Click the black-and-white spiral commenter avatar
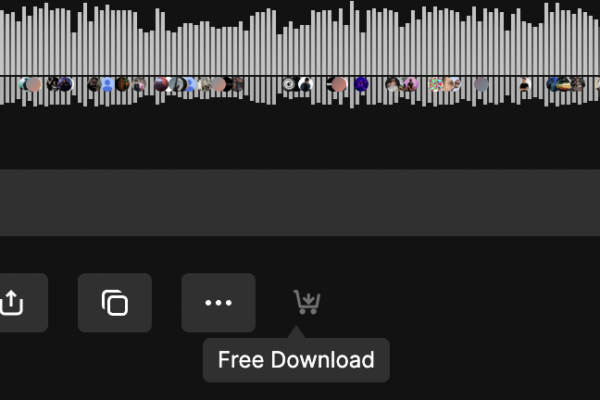Screen dimensions: 600x400 click(289, 84)
